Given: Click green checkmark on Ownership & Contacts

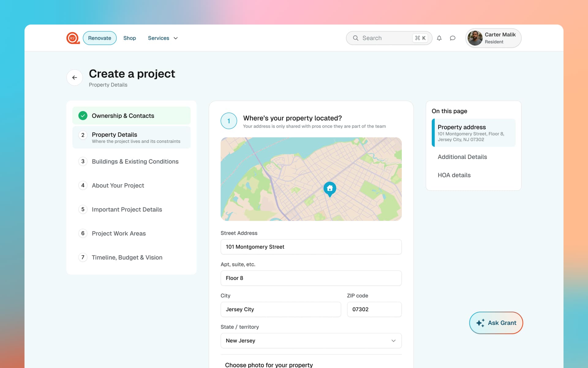Looking at the screenshot, I should (83, 116).
